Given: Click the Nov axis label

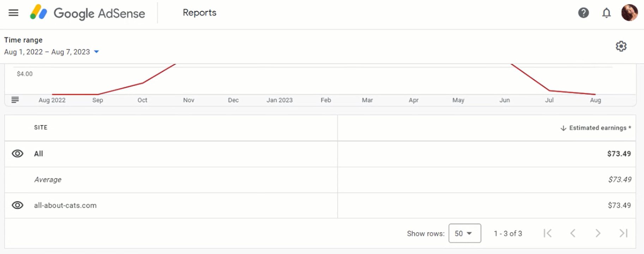Looking at the screenshot, I should [189, 100].
